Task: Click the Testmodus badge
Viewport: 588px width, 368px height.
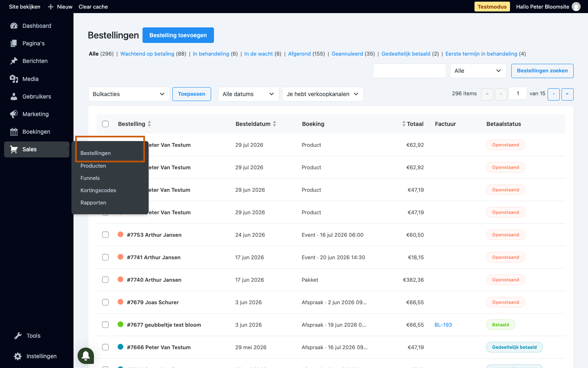Action: pos(492,7)
